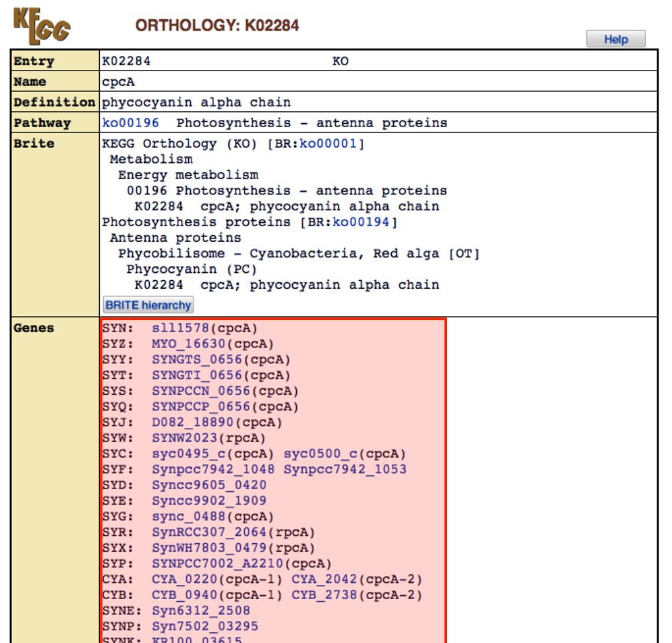Open gene link SYNPCC7002_A2210

[218, 563]
